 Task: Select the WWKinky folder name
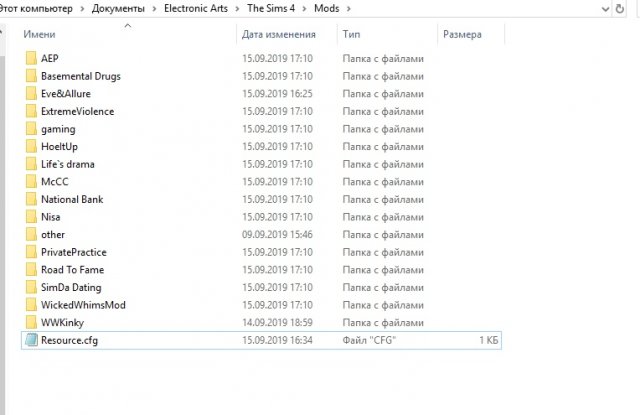pyautogui.click(x=62, y=322)
